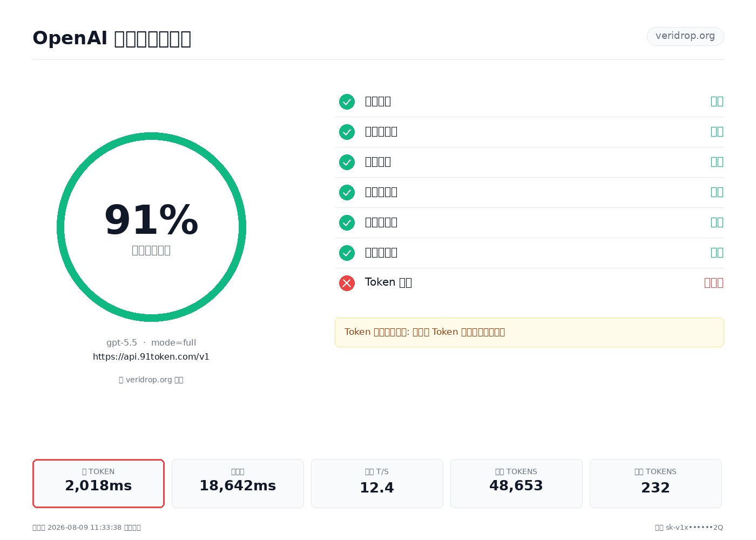The height and width of the screenshot is (540, 756).
Task: Select the 48,653 TOKENS card
Action: pyautogui.click(x=516, y=483)
